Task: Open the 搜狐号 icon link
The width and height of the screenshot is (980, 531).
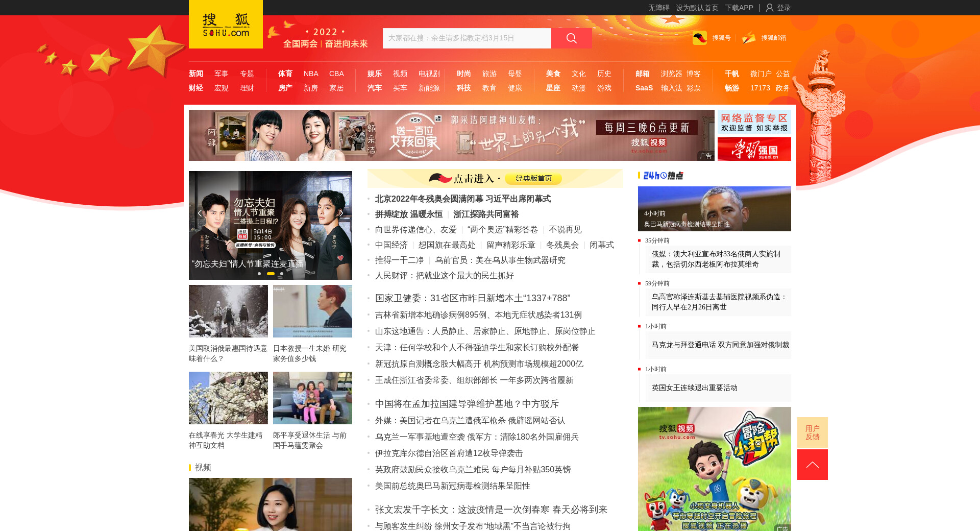Action: coord(700,38)
